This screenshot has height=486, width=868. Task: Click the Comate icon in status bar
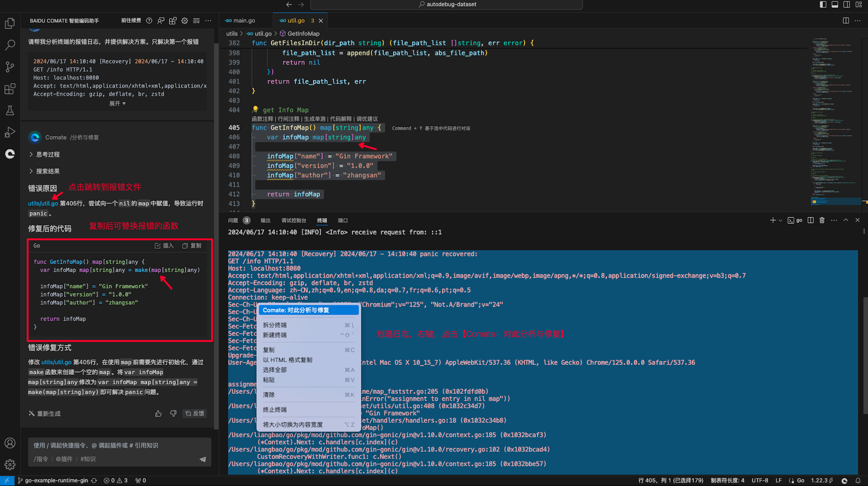click(844, 481)
